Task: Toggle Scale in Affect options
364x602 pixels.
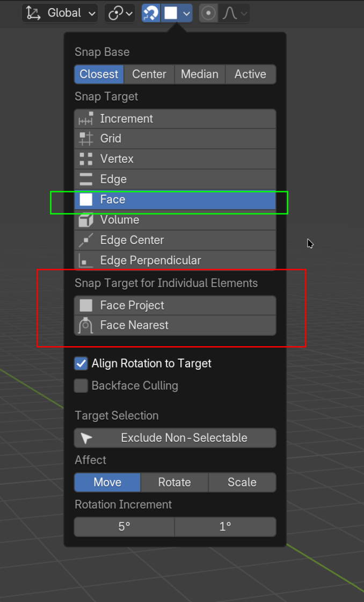Action: (242, 483)
